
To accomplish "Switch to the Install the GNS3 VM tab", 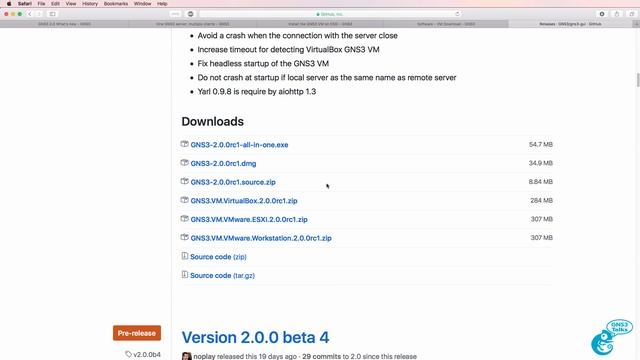I will point(320,24).
